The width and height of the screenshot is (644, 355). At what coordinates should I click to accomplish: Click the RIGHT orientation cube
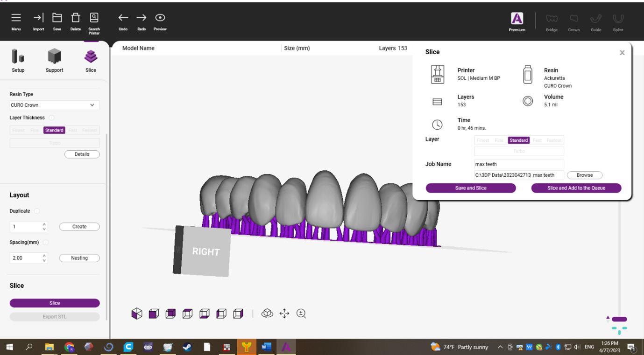(202, 251)
